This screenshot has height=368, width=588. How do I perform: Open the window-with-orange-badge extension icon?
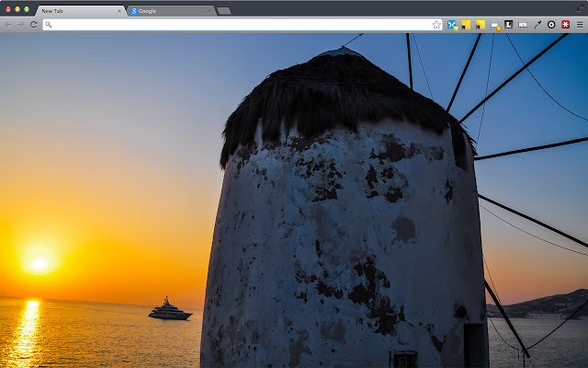pyautogui.click(x=495, y=26)
